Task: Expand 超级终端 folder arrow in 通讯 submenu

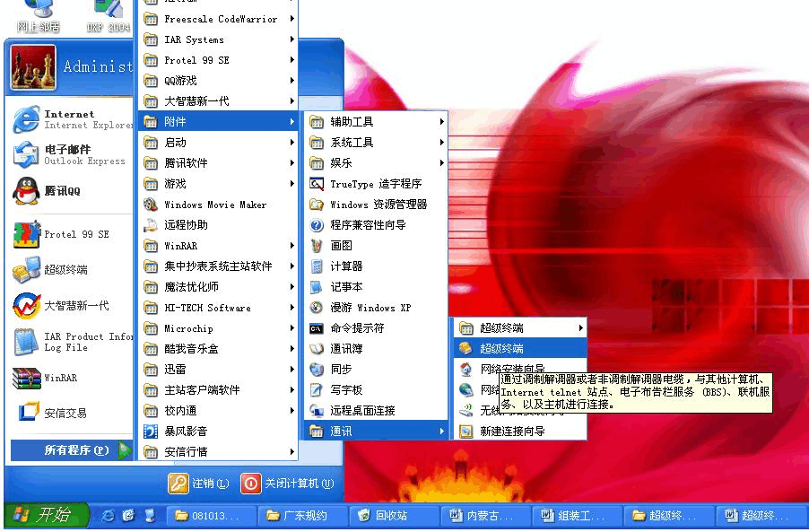Action: pyautogui.click(x=581, y=327)
